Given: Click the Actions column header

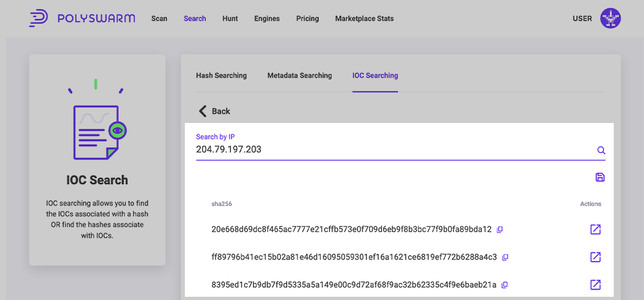Looking at the screenshot, I should pyautogui.click(x=591, y=204).
